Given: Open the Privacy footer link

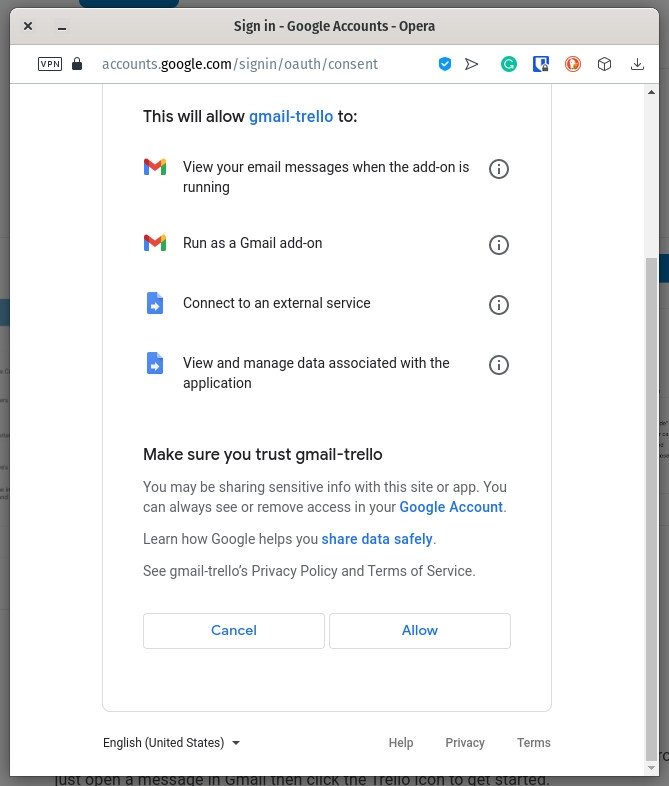Looking at the screenshot, I should tap(465, 742).
